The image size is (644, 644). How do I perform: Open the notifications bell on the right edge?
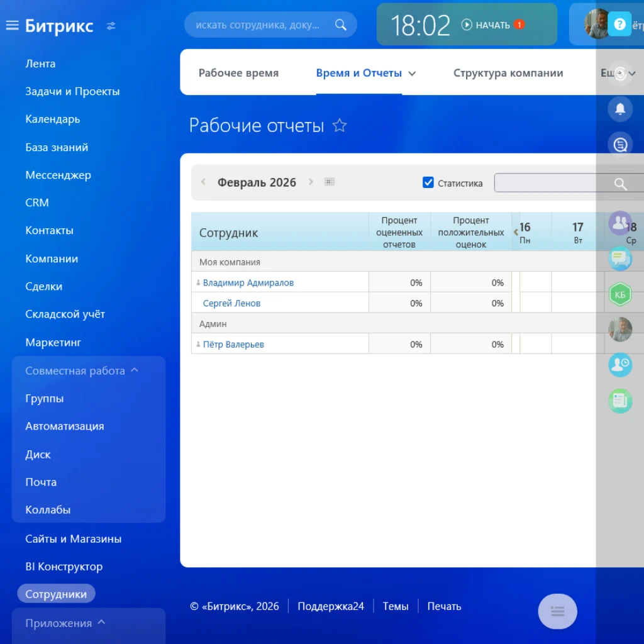tap(620, 109)
